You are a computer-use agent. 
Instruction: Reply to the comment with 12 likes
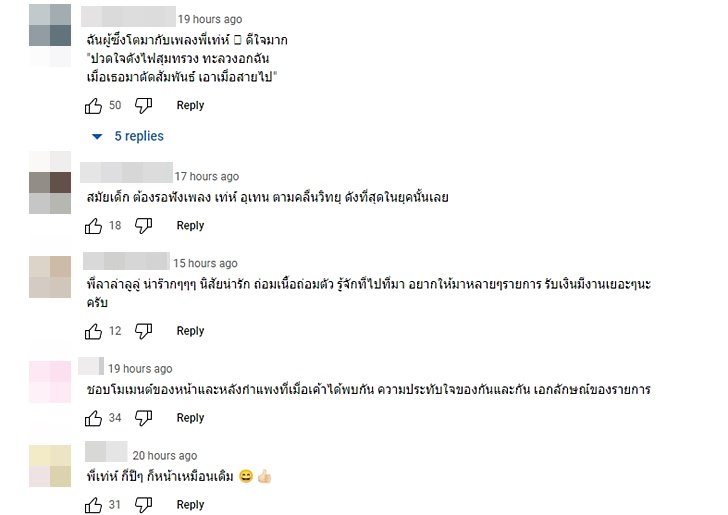pyautogui.click(x=190, y=331)
